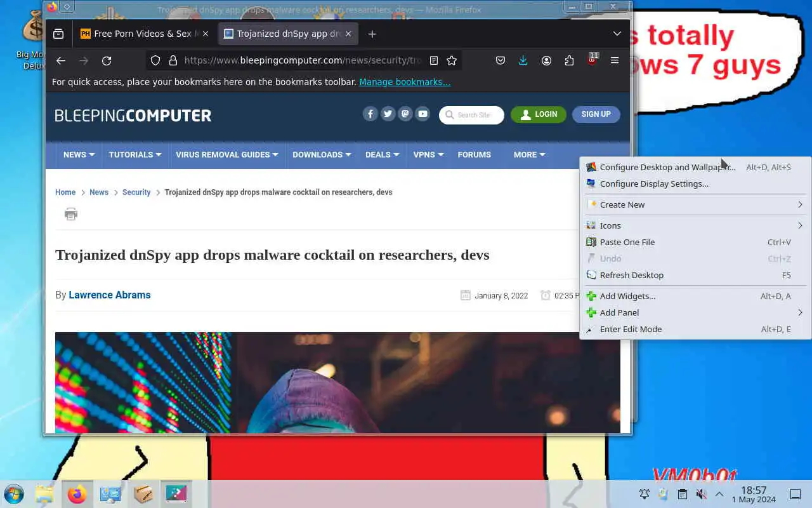
Task: Click the Search Site input field
Action: tap(471, 115)
